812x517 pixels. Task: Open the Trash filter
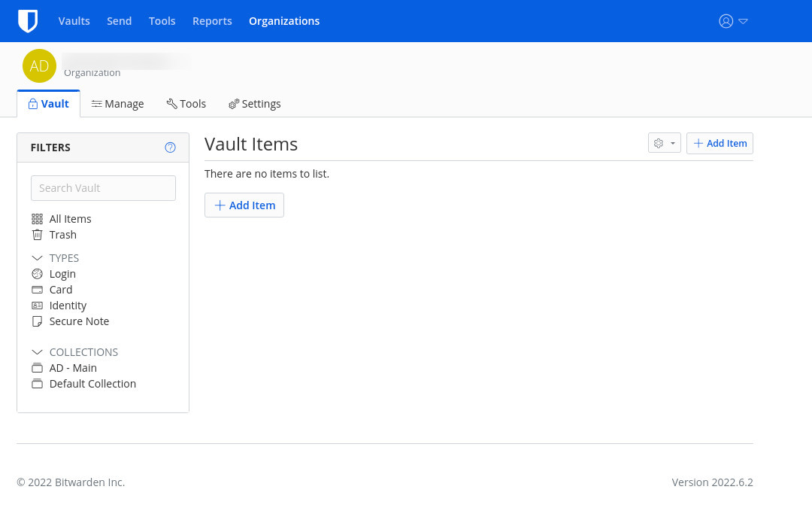[x=62, y=235]
